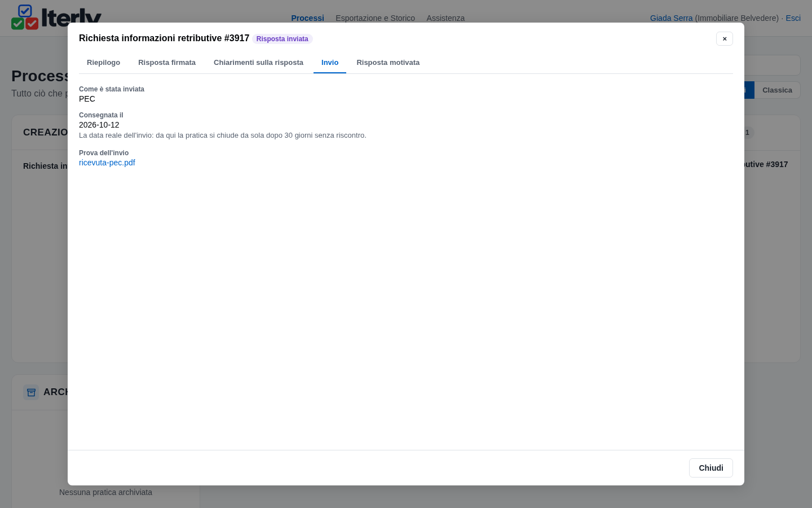Click the Esci logout link

pos(793,18)
